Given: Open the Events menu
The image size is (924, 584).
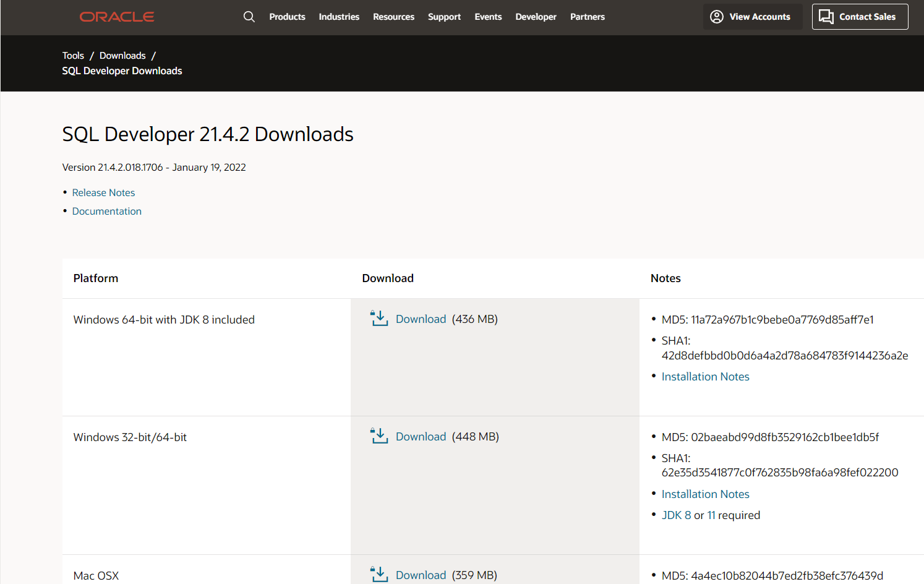Looking at the screenshot, I should tap(489, 17).
